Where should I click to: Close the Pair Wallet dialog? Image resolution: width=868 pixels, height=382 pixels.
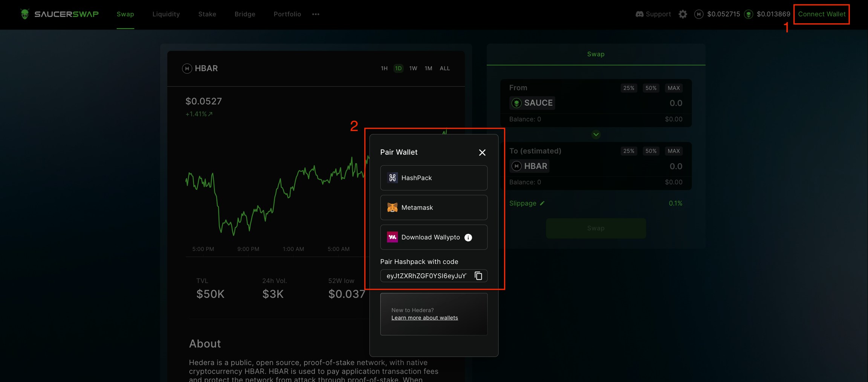[482, 152]
